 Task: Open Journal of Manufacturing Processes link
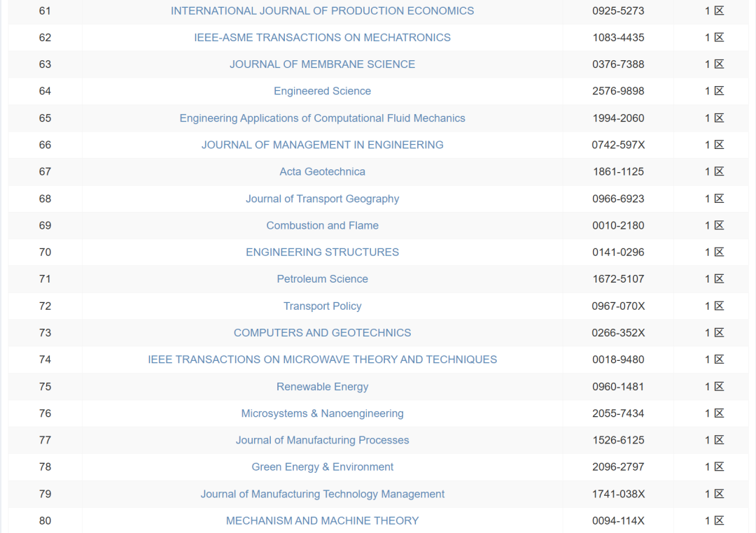[322, 440]
